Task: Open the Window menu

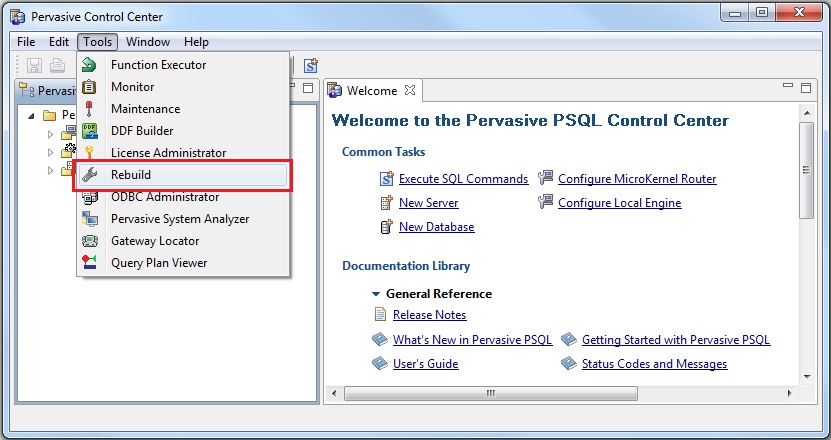Action: coord(148,42)
